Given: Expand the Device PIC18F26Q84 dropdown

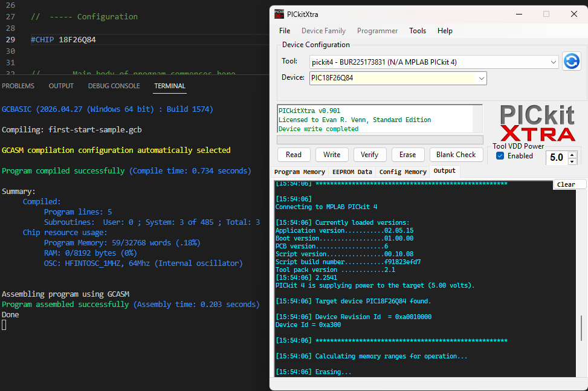Looking at the screenshot, I should tap(481, 78).
